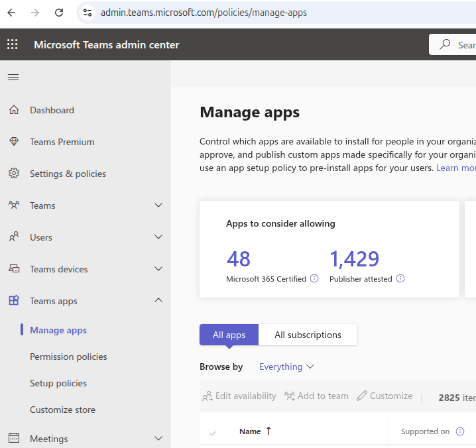Click the Name column header
Viewport: 476px width, 448px height.
(x=250, y=431)
